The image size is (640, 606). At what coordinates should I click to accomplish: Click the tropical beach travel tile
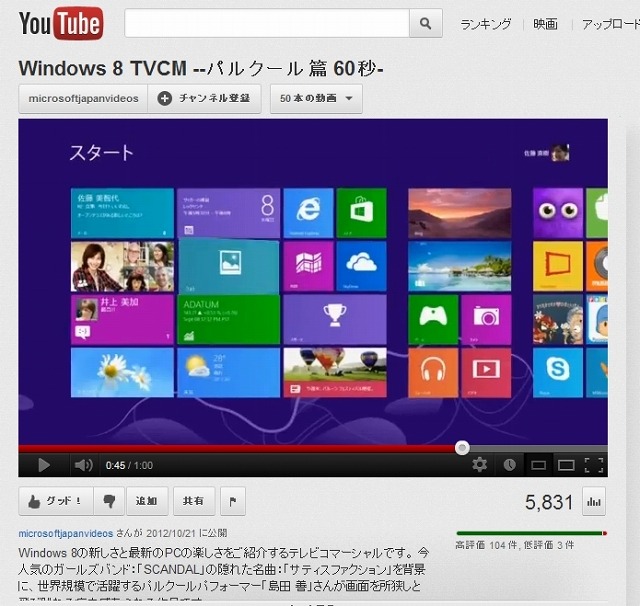click(x=460, y=266)
